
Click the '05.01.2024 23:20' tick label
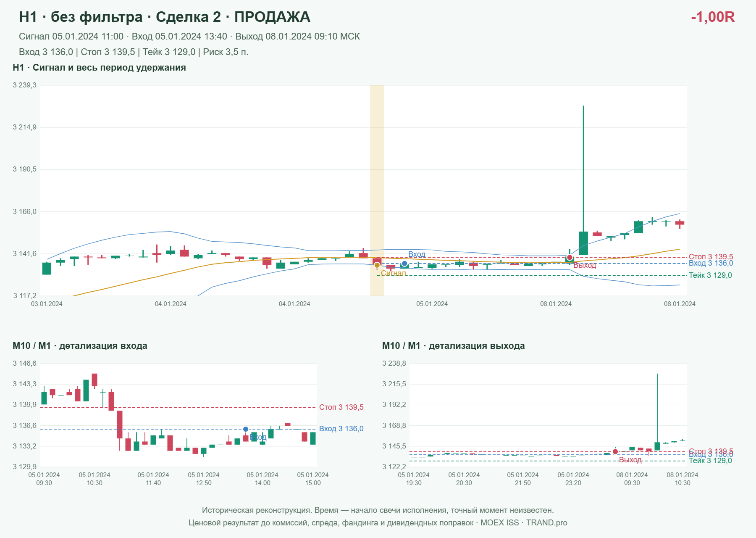click(x=573, y=479)
